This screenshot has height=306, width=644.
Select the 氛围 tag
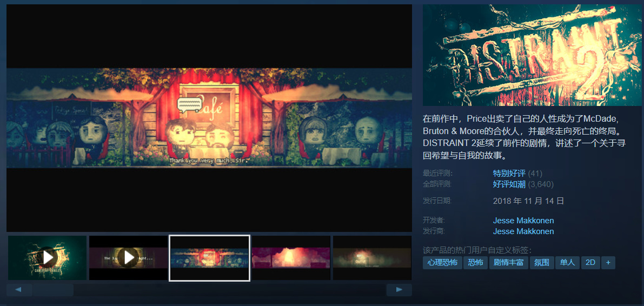coord(542,263)
